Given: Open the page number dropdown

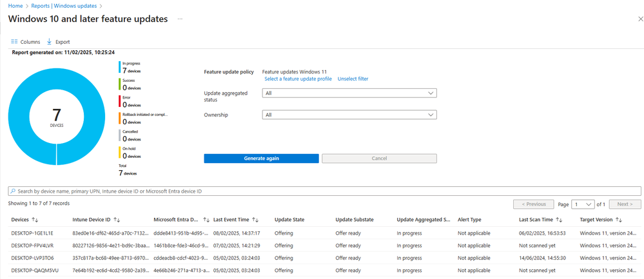Looking at the screenshot, I should pos(583,204).
